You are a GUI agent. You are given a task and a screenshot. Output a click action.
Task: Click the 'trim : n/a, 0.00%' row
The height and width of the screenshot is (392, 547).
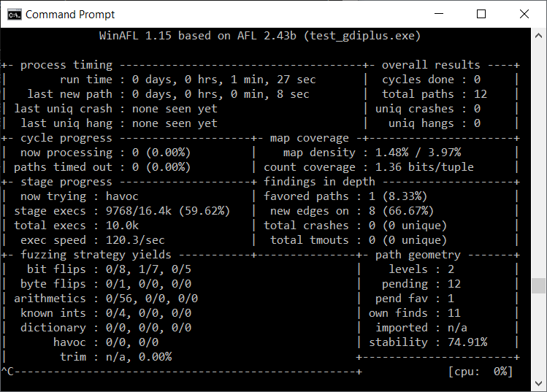(115, 357)
